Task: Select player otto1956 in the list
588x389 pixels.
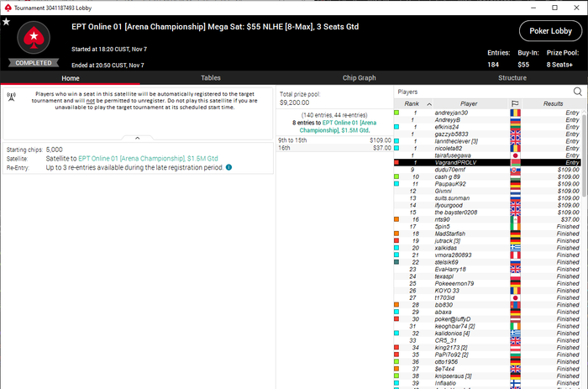Action: click(487, 362)
